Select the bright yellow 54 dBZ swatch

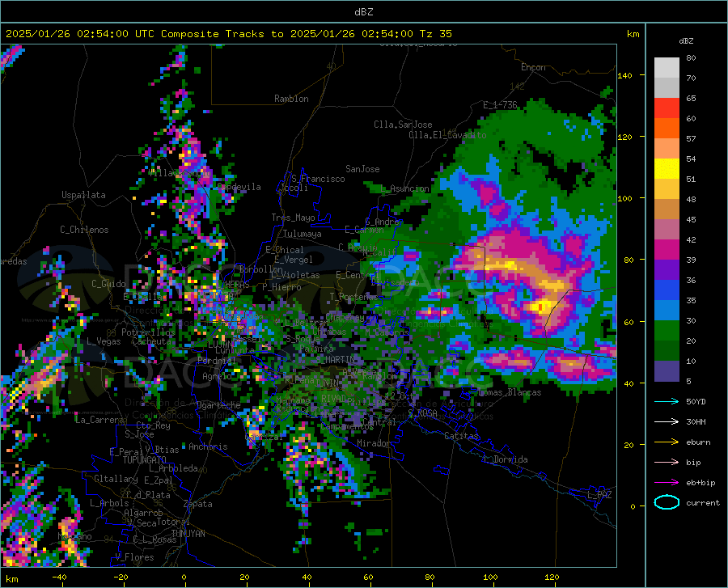coord(667,169)
